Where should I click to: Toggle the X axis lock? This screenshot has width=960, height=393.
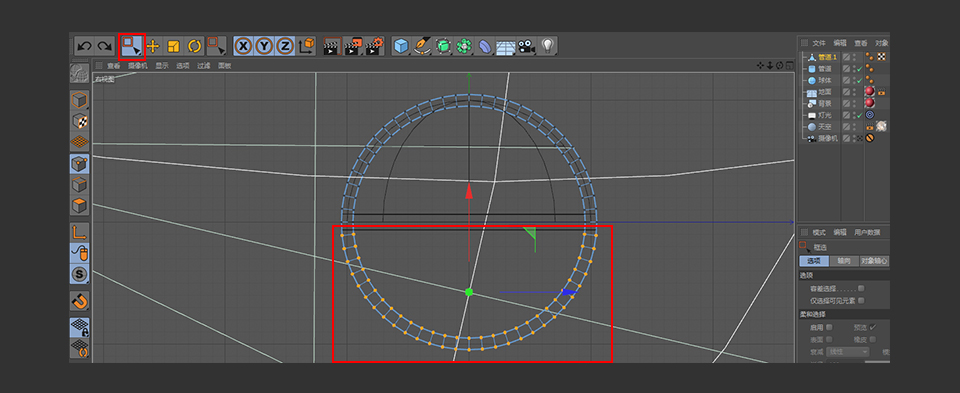click(x=244, y=46)
